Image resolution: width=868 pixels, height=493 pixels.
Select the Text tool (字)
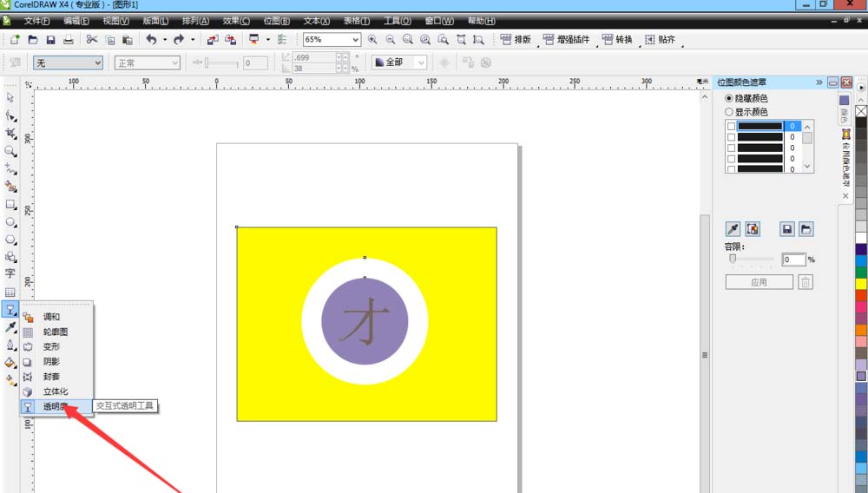click(x=10, y=273)
